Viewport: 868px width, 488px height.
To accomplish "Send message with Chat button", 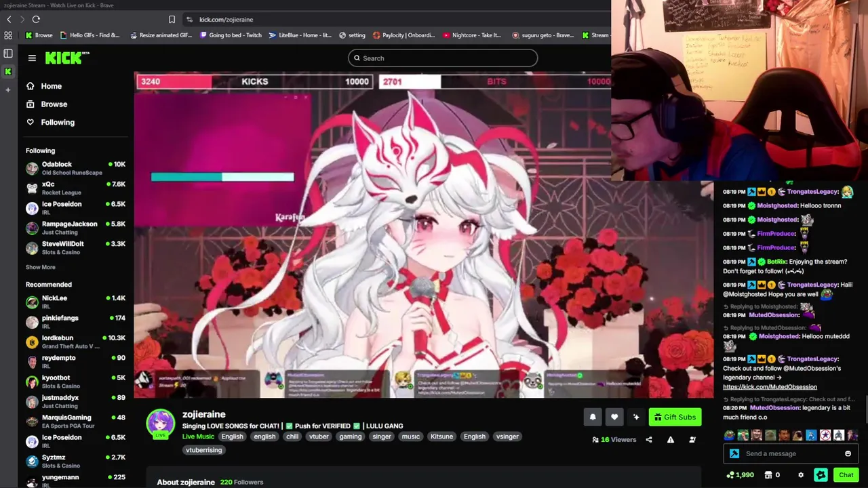I will pyautogui.click(x=846, y=475).
